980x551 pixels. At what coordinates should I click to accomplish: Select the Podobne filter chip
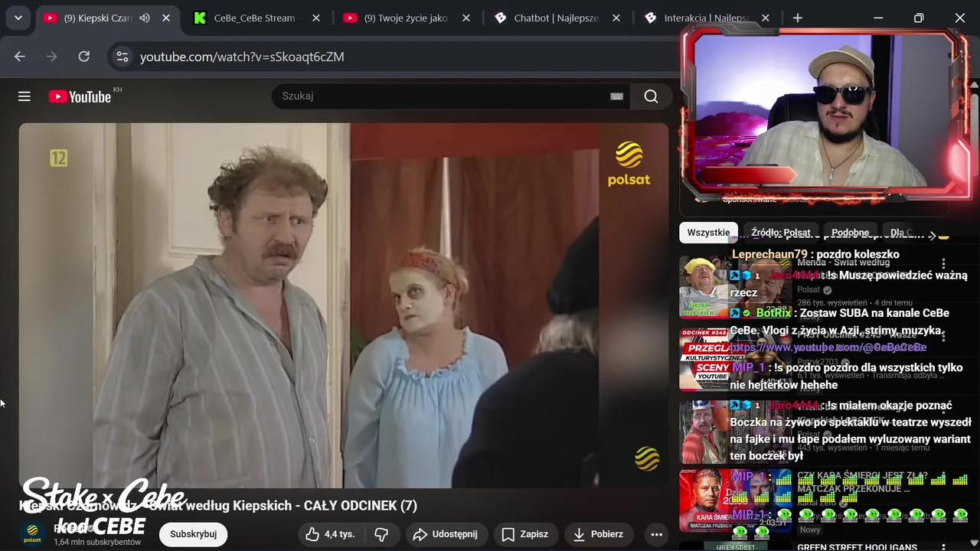point(850,233)
